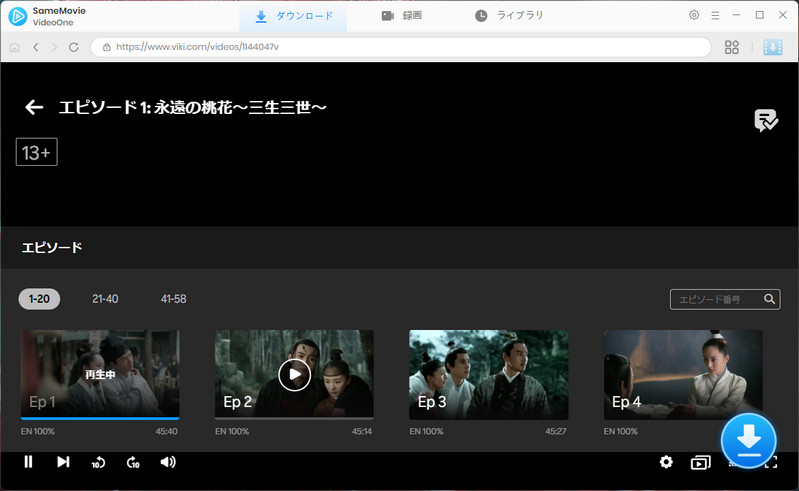Viewport: 799px width, 491px height.
Task: Open the hamburger menu in title bar
Action: [x=715, y=15]
